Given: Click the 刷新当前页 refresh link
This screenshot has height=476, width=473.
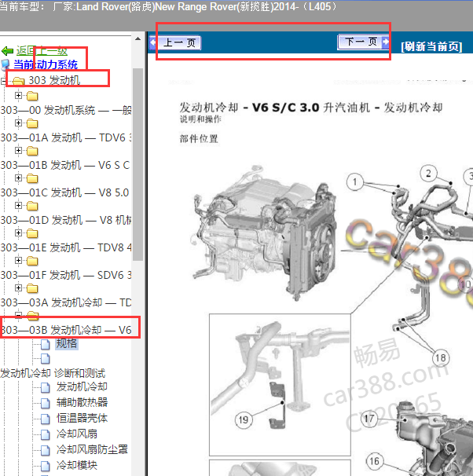Looking at the screenshot, I should pyautogui.click(x=431, y=47).
